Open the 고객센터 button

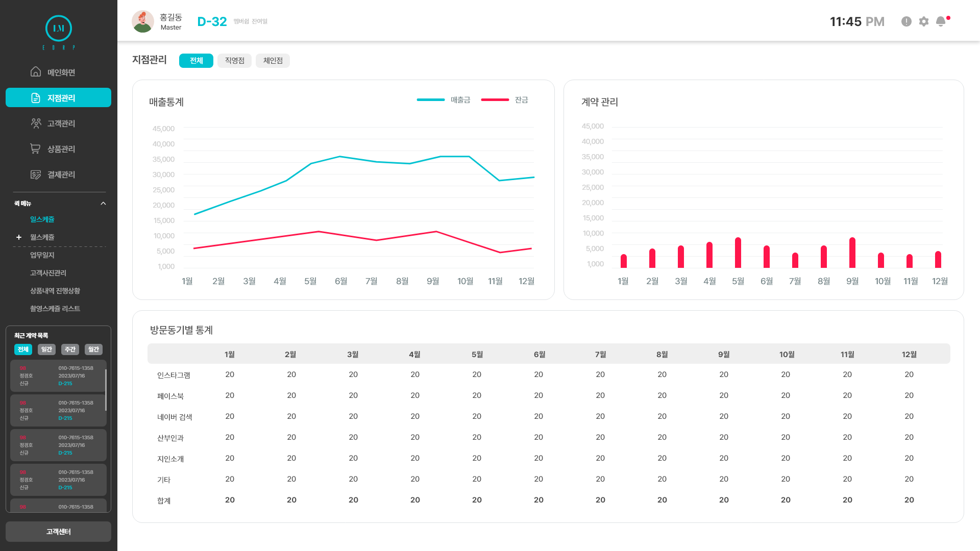tap(58, 532)
